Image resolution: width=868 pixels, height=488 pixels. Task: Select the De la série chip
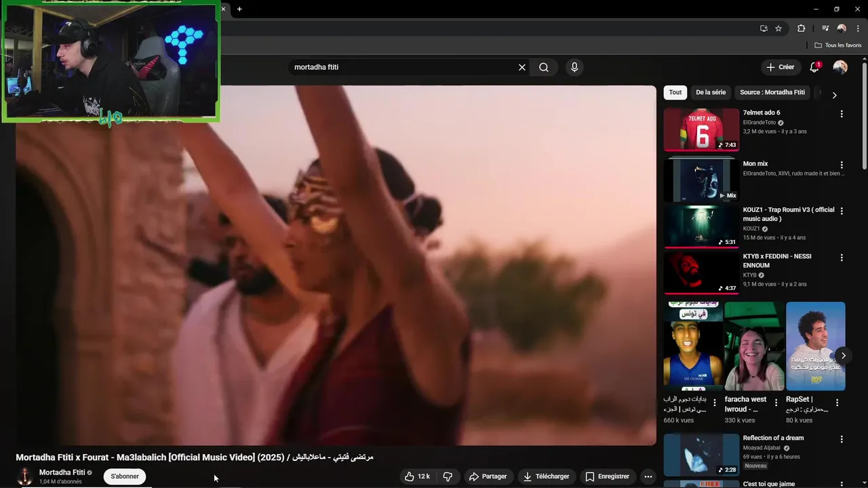pyautogui.click(x=711, y=92)
